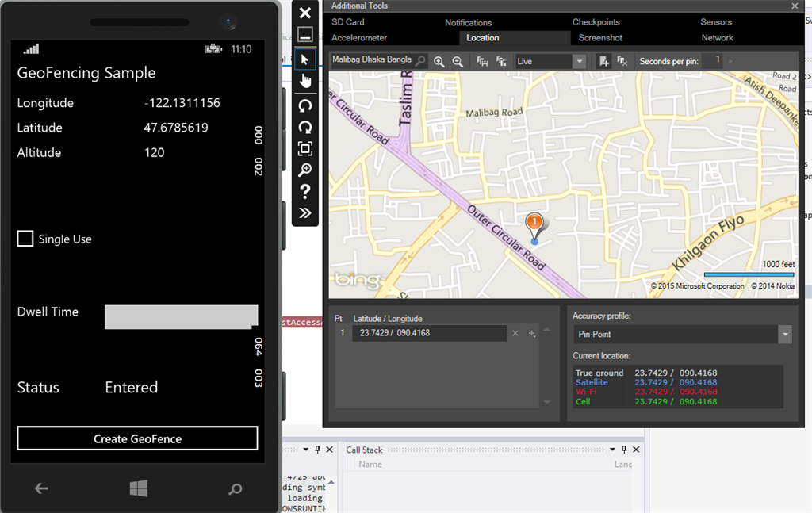This screenshot has height=513, width=812.
Task: Open the Accelerometer tab
Action: click(359, 38)
